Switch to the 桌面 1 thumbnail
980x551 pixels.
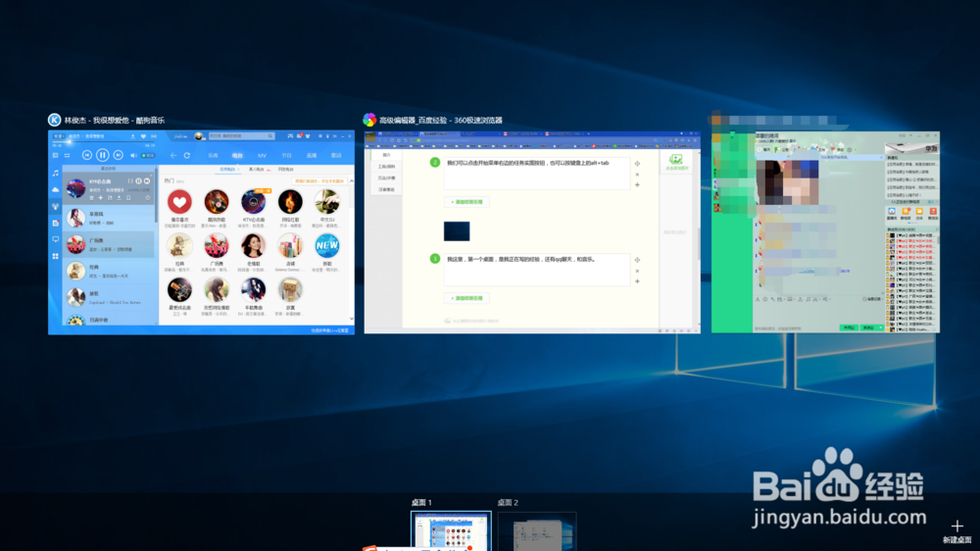click(x=451, y=531)
